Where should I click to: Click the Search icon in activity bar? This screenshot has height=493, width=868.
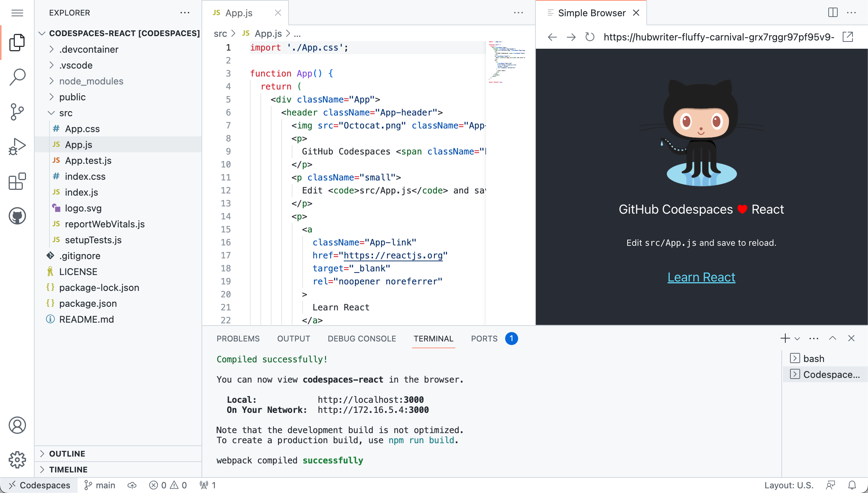pyautogui.click(x=18, y=76)
